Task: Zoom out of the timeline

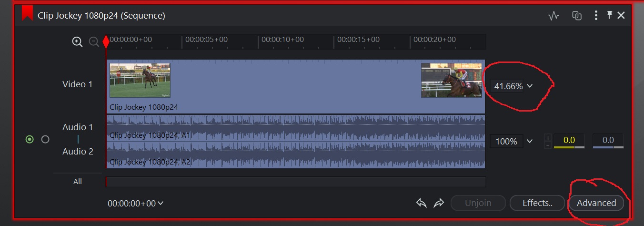Action: tap(94, 41)
